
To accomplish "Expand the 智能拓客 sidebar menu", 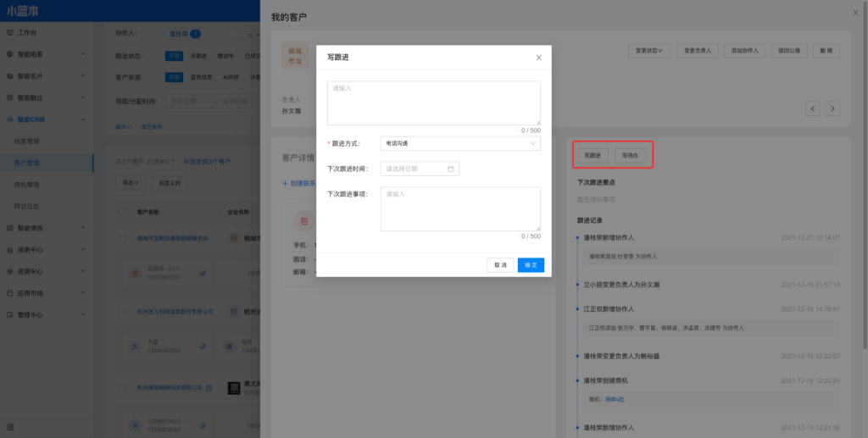I will tap(47, 54).
